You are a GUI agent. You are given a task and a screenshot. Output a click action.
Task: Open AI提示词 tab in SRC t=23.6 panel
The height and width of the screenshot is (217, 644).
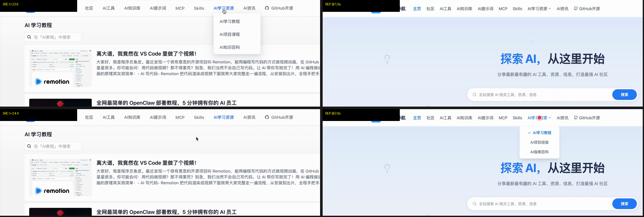click(158, 8)
